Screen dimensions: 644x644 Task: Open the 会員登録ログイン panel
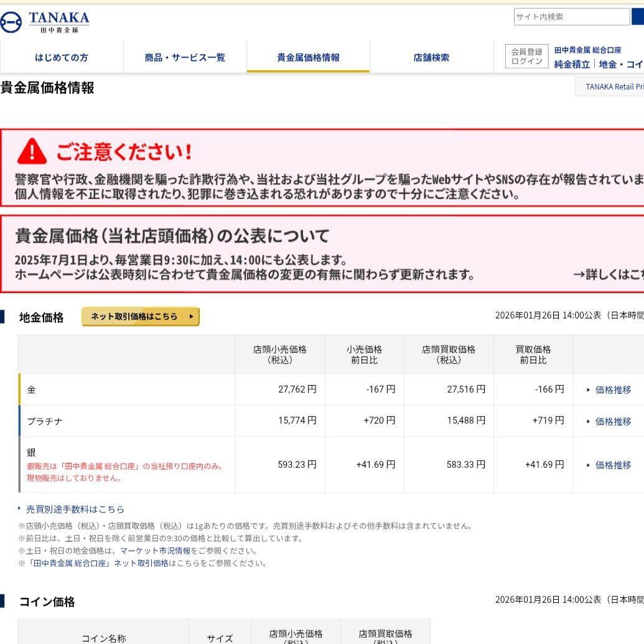coord(526,57)
